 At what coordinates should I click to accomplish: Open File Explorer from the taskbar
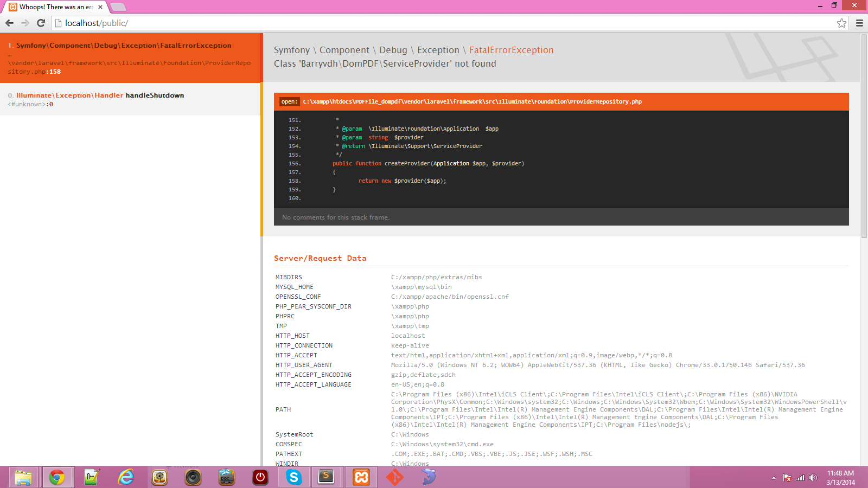(x=23, y=477)
